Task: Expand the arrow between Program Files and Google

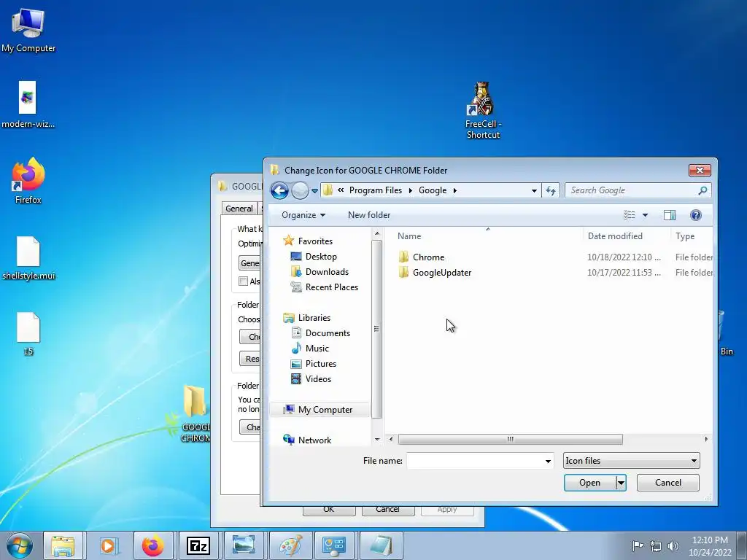Action: click(x=410, y=190)
